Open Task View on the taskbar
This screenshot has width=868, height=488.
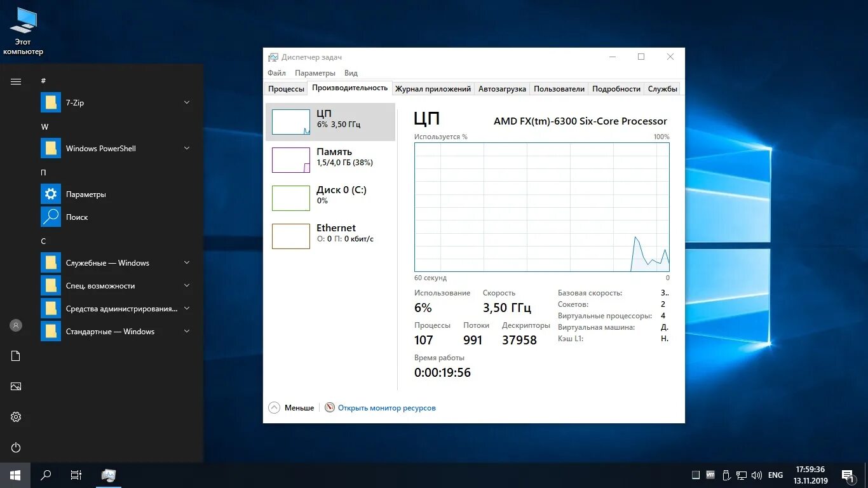click(76, 475)
